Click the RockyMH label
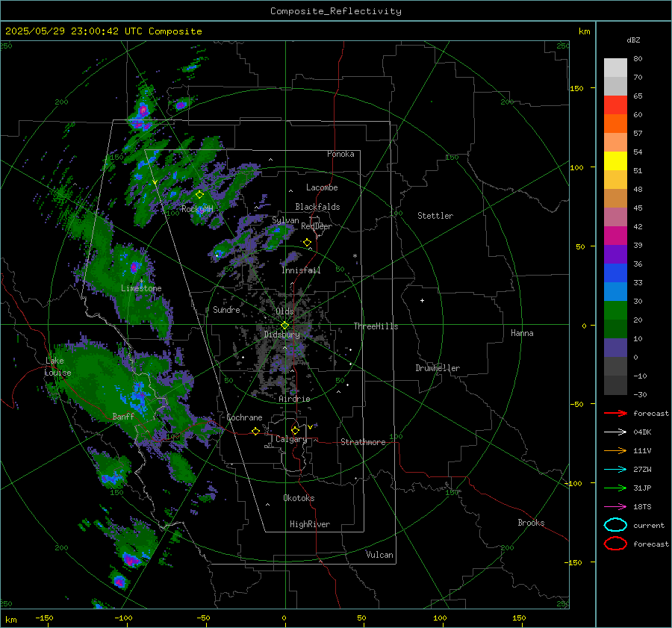 197,209
